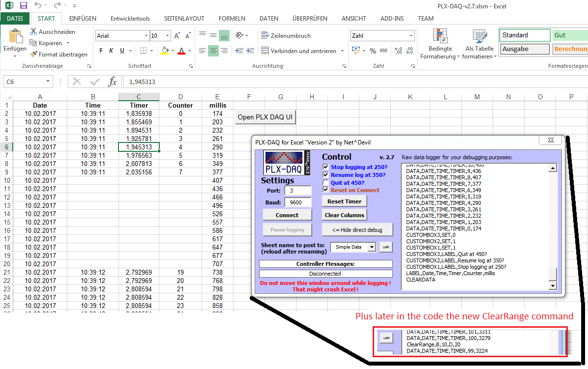Click Format übertragen paintbrush icon
Screen dimensions: 588x369
click(x=33, y=55)
